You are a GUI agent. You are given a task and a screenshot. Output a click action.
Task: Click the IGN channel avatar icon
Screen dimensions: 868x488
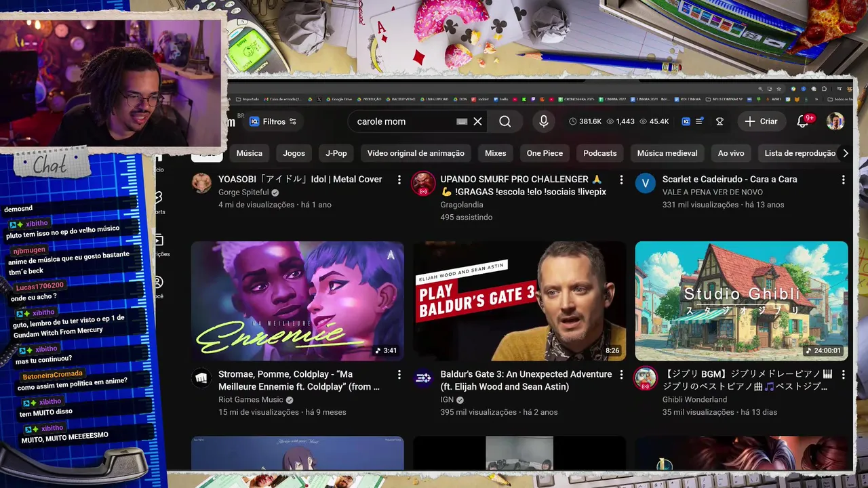pos(423,378)
